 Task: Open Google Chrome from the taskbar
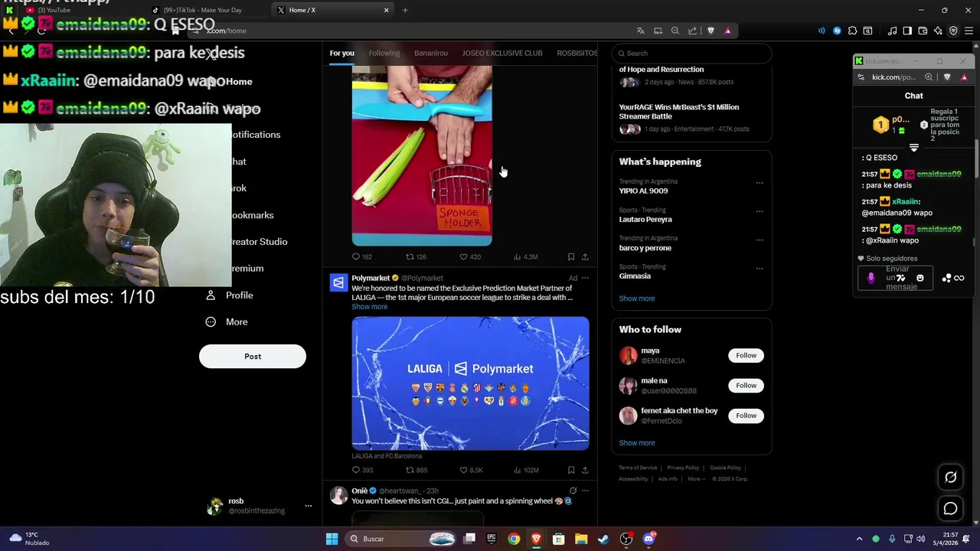click(x=514, y=539)
